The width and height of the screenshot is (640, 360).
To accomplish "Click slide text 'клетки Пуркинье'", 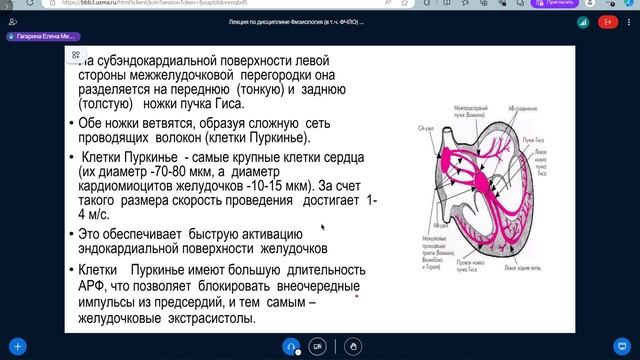I will coord(257,138).
